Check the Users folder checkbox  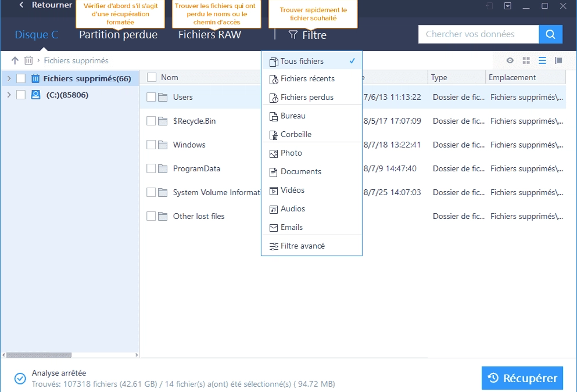[x=151, y=97]
